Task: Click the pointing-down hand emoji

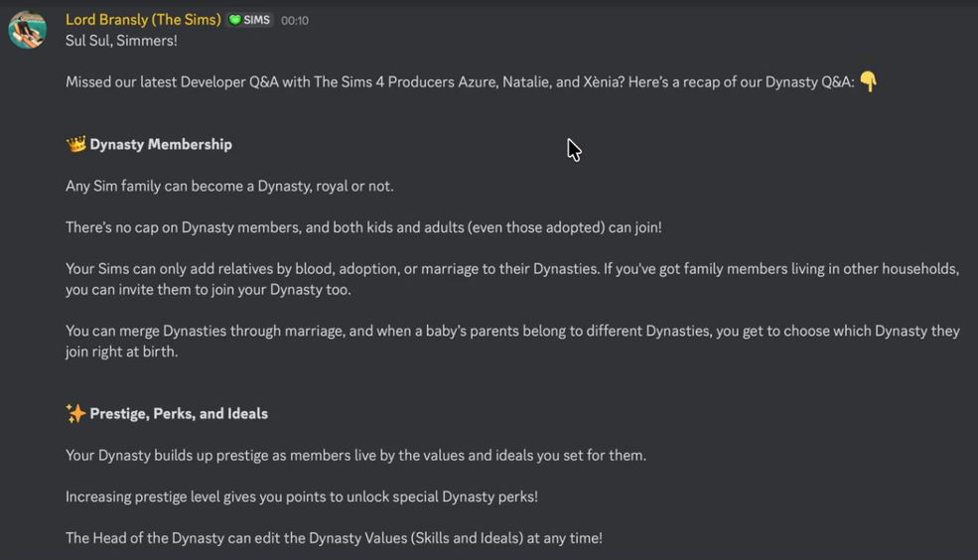Action: point(869,81)
